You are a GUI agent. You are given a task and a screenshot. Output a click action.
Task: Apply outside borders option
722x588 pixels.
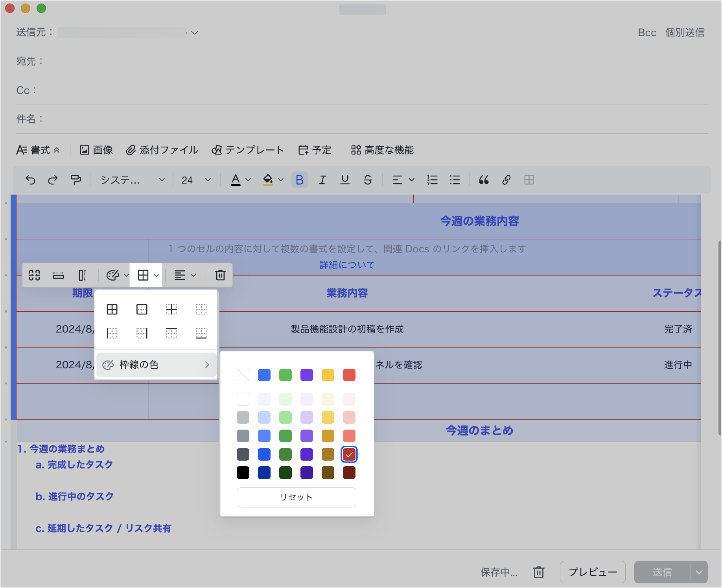click(x=142, y=309)
